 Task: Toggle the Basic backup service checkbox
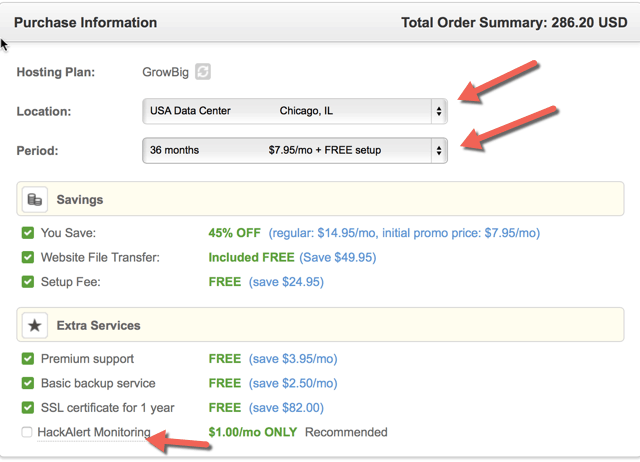pos(28,383)
